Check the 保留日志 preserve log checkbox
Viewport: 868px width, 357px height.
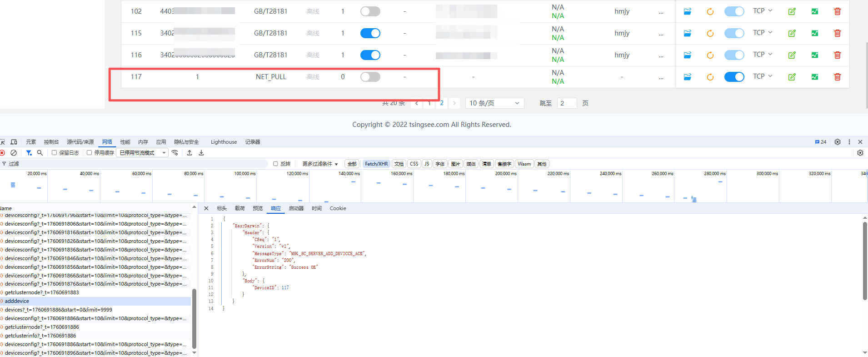[x=54, y=153]
